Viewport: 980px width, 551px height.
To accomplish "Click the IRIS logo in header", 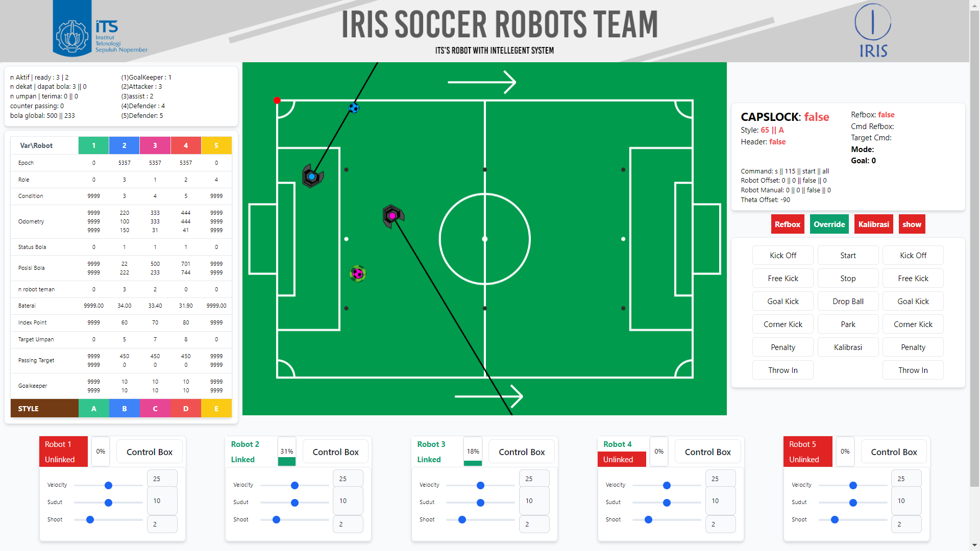I will click(x=873, y=31).
